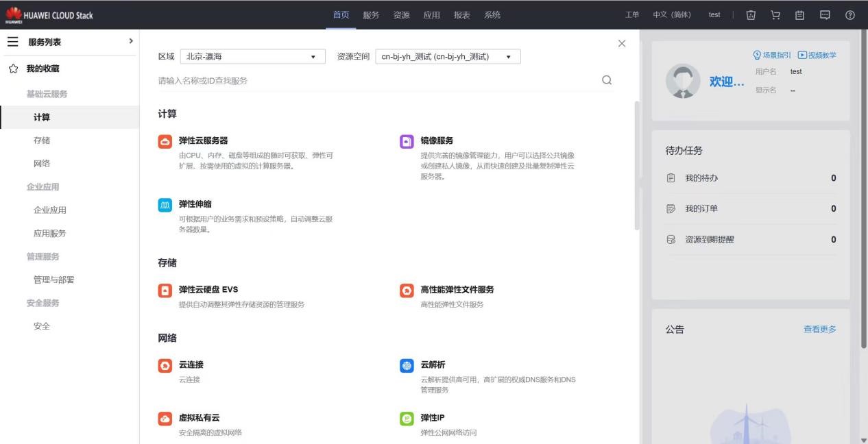Click the header clipboard icon
Viewport: 868px width, 444px height.
point(799,15)
